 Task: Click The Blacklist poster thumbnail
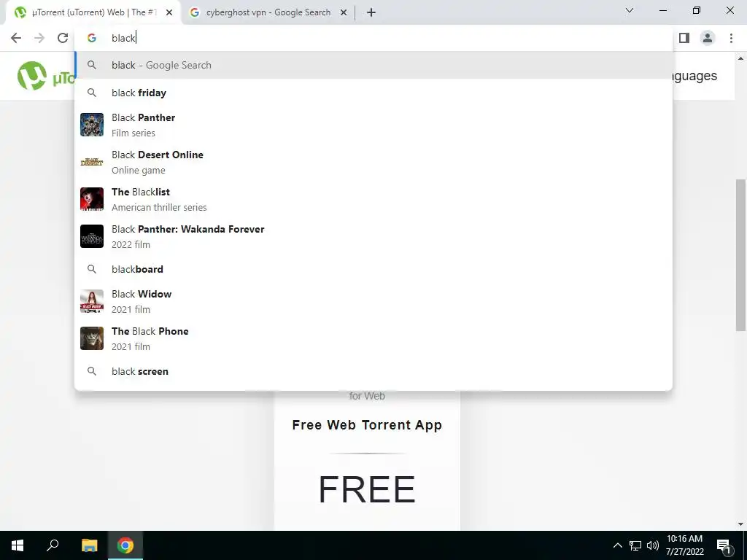92,199
